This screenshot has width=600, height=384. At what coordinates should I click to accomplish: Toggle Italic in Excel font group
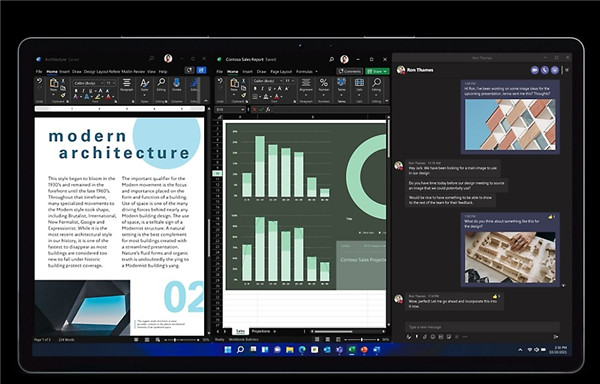pos(262,88)
